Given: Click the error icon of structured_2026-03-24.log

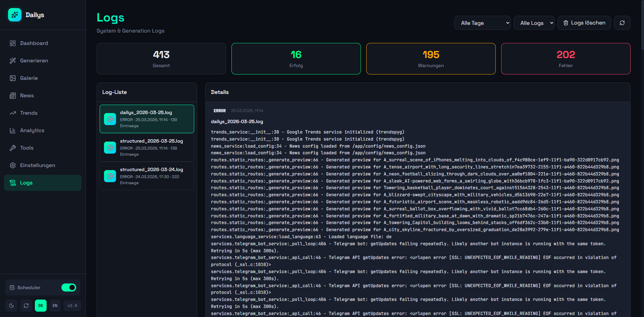Looking at the screenshot, I should tap(110, 176).
